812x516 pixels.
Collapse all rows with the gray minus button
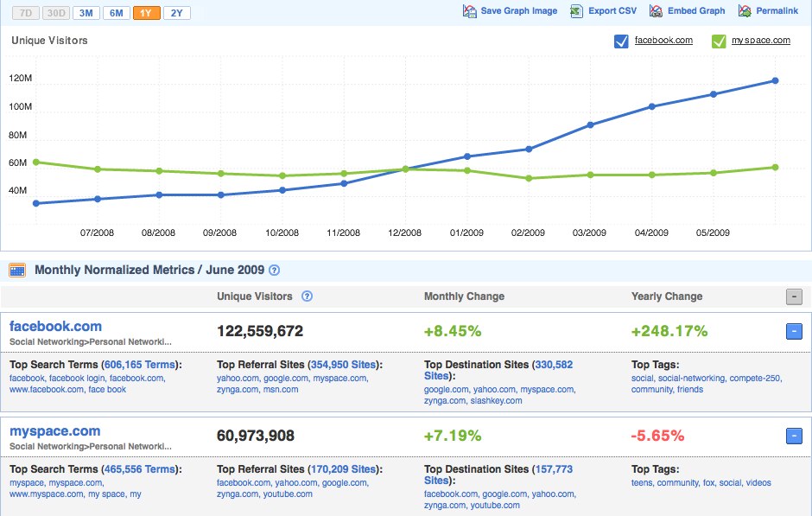click(x=794, y=296)
